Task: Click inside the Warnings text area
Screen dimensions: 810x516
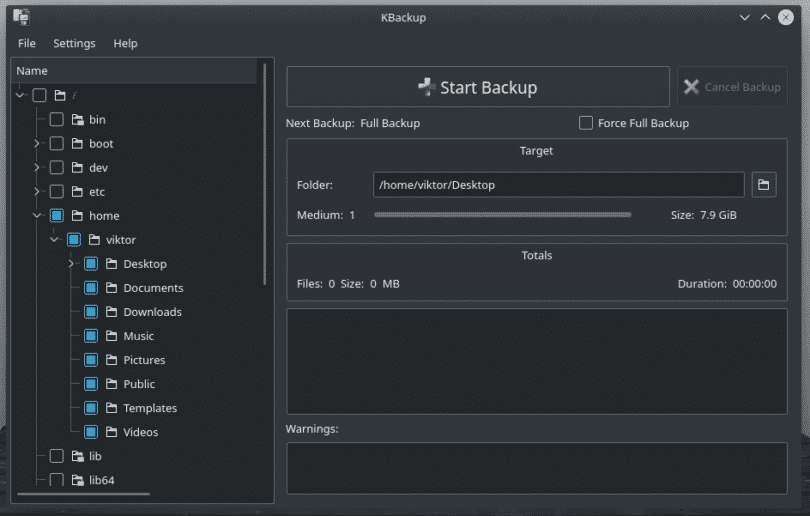Action: coord(537,468)
